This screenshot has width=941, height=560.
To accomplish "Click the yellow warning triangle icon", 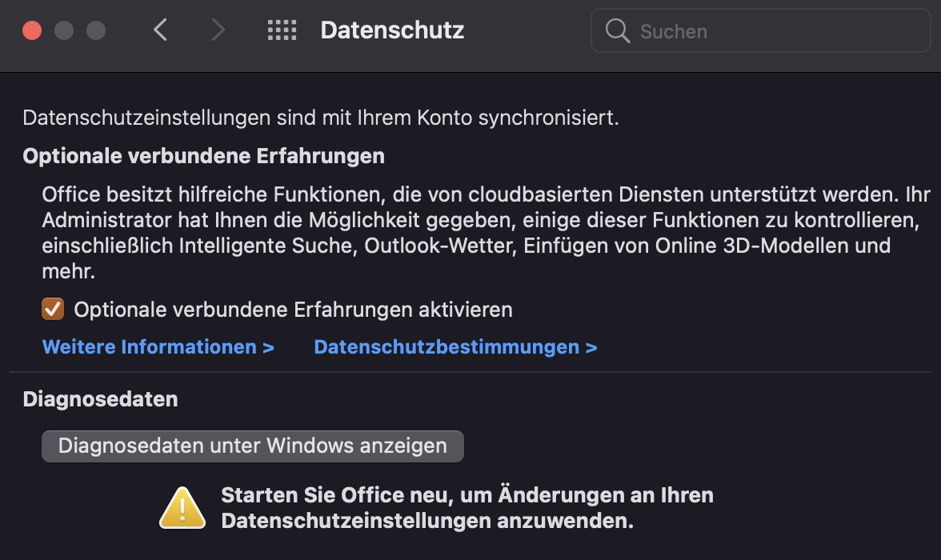I will click(182, 507).
